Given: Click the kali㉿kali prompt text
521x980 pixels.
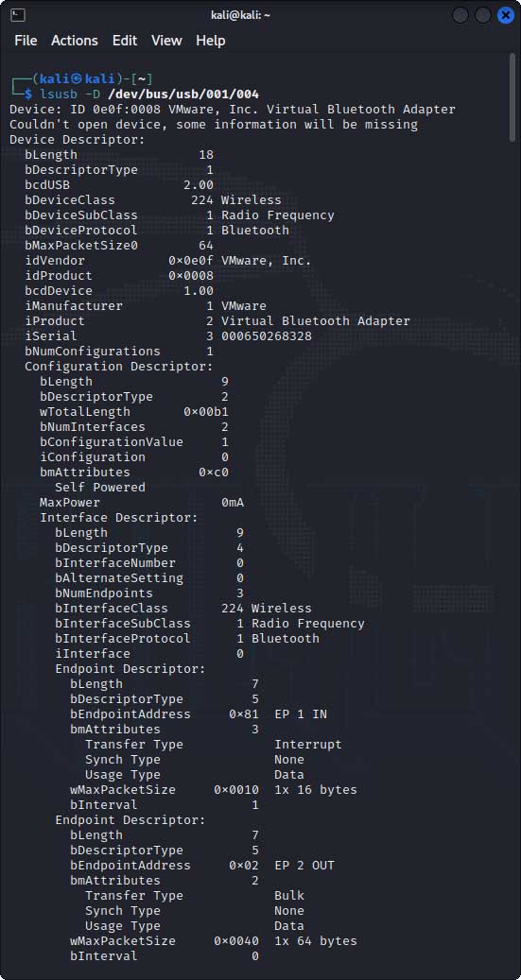Looking at the screenshot, I should tap(74, 78).
